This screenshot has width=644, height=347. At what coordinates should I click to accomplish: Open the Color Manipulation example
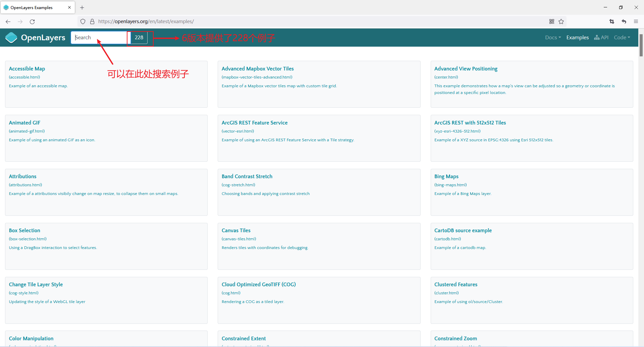pos(31,339)
